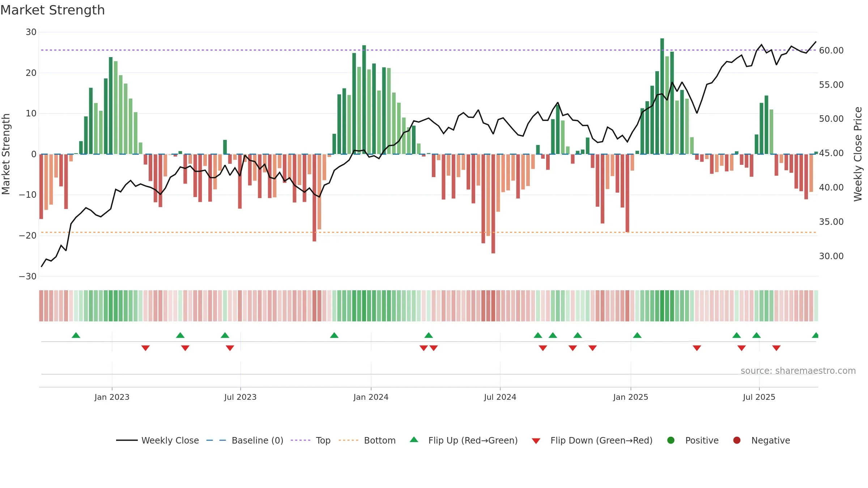Click the '30' left axis tick label
Screen dimensions: 868x488
tap(31, 32)
